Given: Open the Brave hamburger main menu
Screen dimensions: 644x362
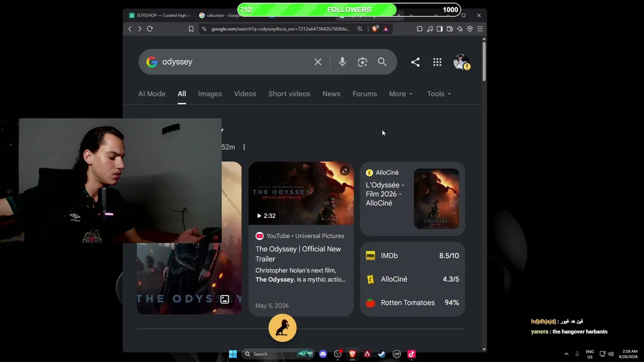Looking at the screenshot, I should pos(480,29).
